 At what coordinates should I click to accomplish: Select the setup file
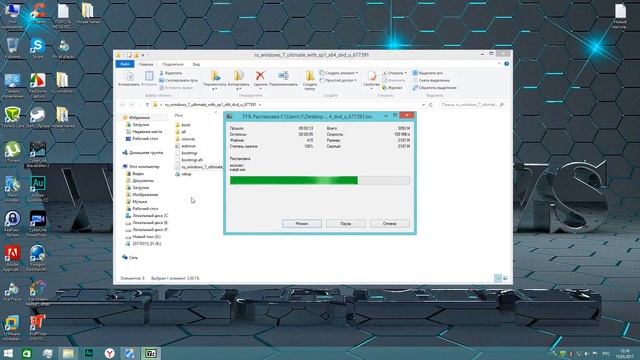(183, 174)
